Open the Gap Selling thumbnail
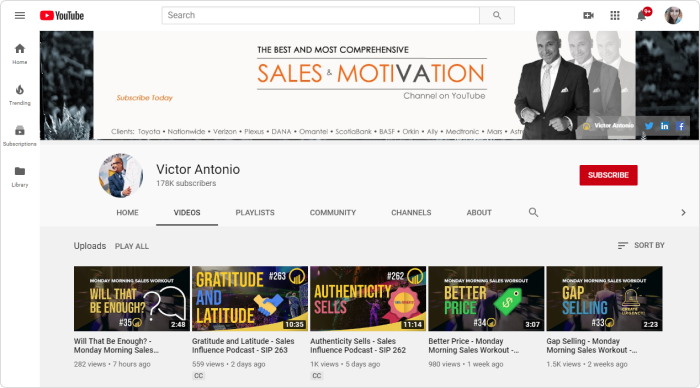Viewport: 700px width, 388px height. (x=604, y=299)
